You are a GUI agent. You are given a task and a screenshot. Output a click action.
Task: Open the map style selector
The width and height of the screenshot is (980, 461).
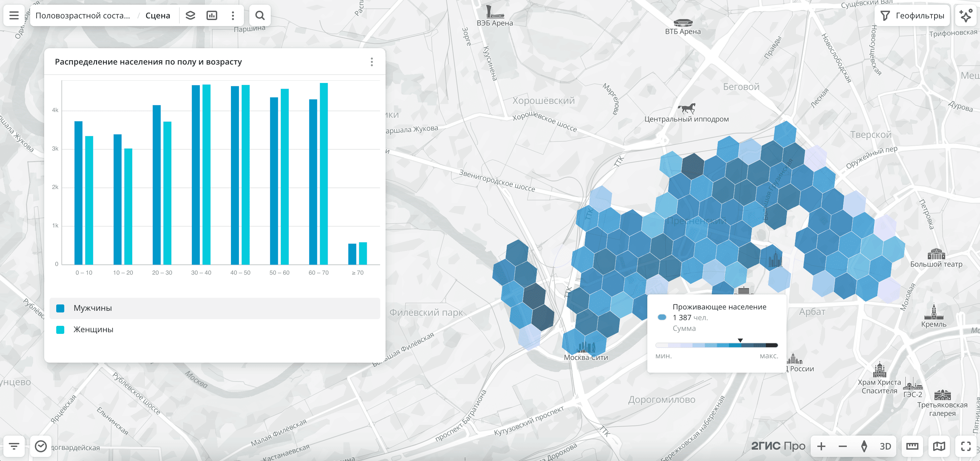(x=938, y=446)
